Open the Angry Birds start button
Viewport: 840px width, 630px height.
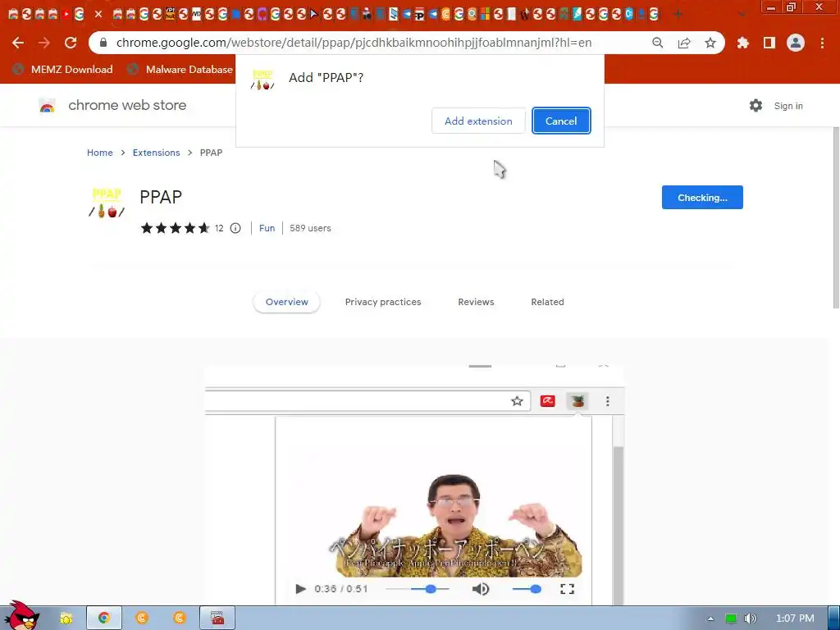click(x=21, y=615)
